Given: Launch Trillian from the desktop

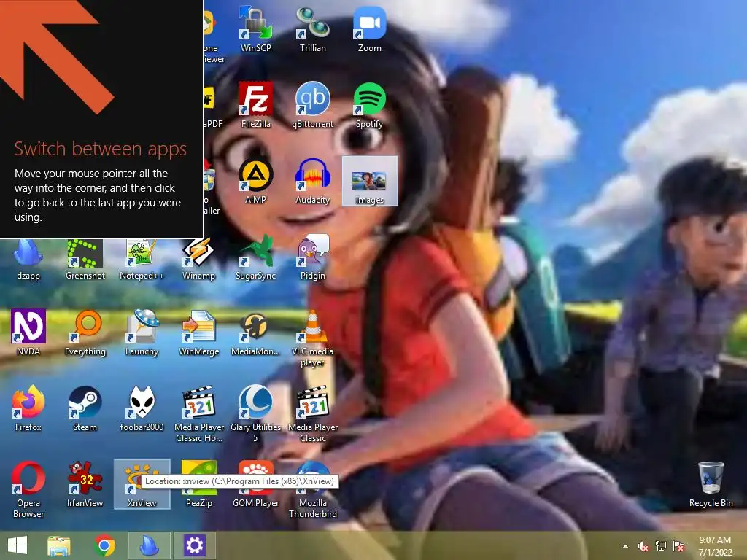Looking at the screenshot, I should tap(312, 28).
